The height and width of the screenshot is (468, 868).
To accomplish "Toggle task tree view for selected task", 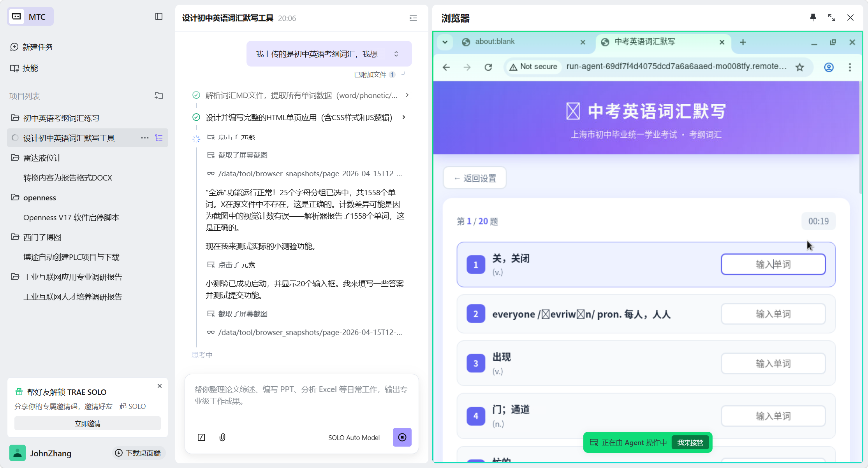I will coord(159,138).
